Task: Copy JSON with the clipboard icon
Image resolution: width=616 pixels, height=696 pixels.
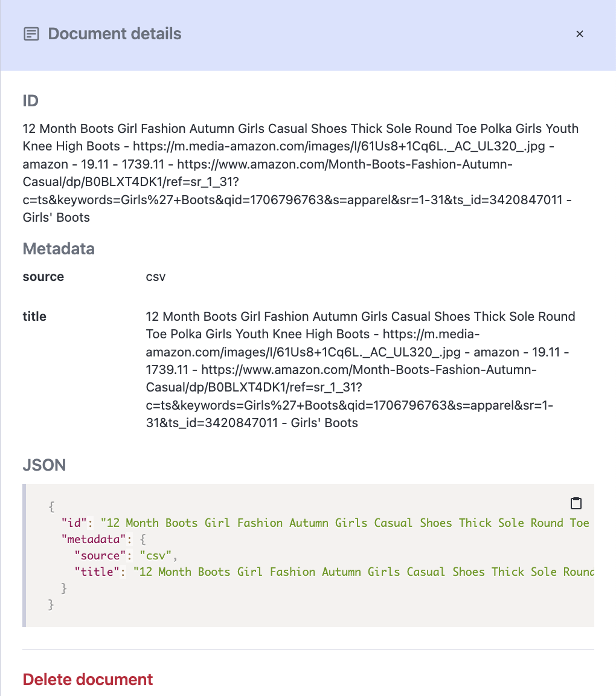Action: click(576, 503)
